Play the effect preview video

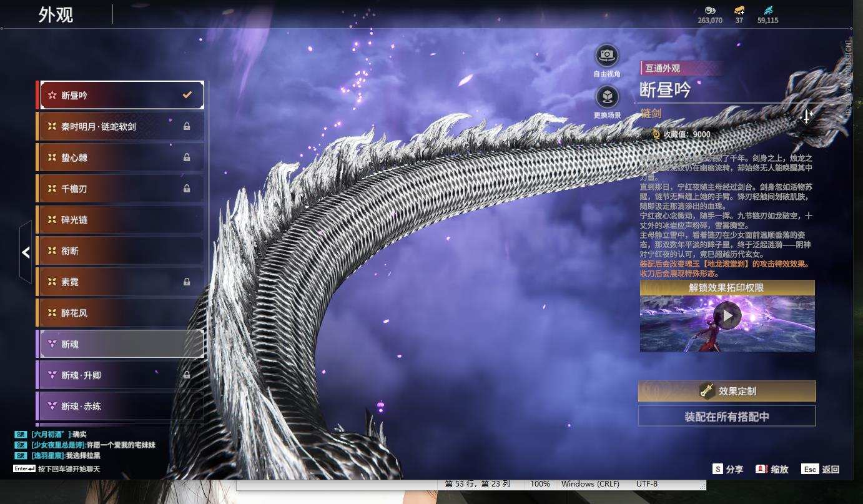tap(727, 316)
